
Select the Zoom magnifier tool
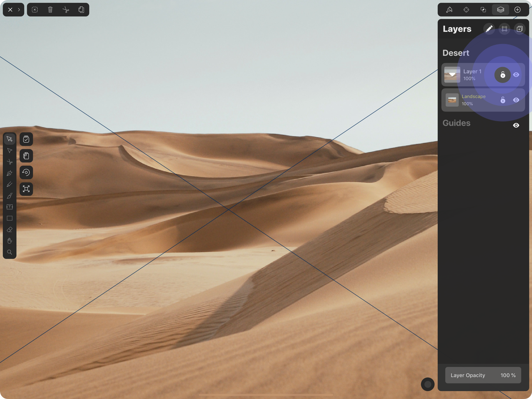point(10,252)
